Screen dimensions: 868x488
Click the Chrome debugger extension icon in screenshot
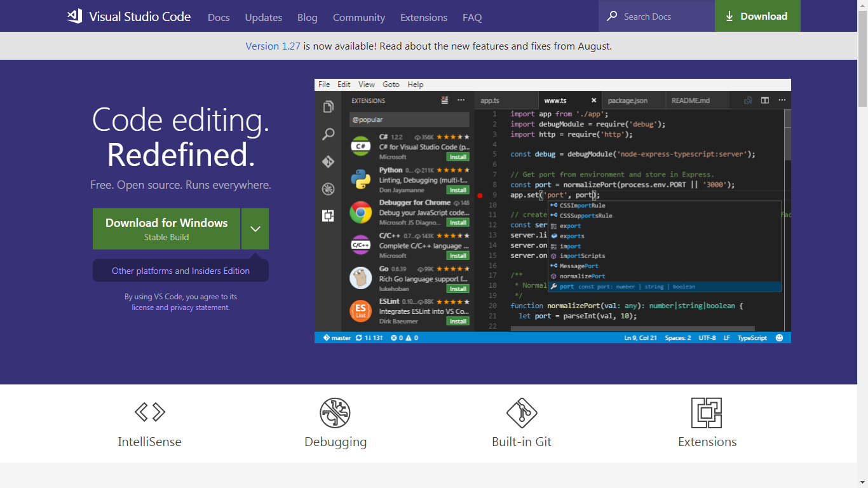pyautogui.click(x=360, y=213)
